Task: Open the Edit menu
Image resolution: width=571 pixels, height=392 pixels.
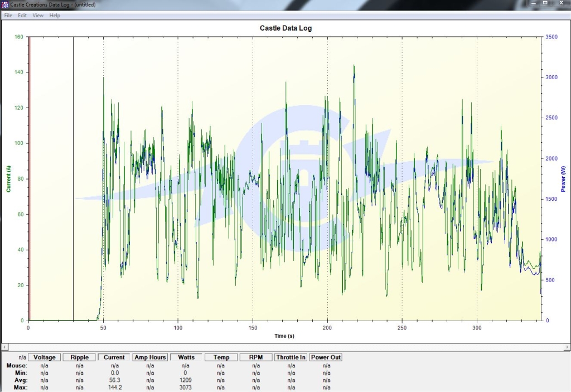Action: click(x=22, y=15)
